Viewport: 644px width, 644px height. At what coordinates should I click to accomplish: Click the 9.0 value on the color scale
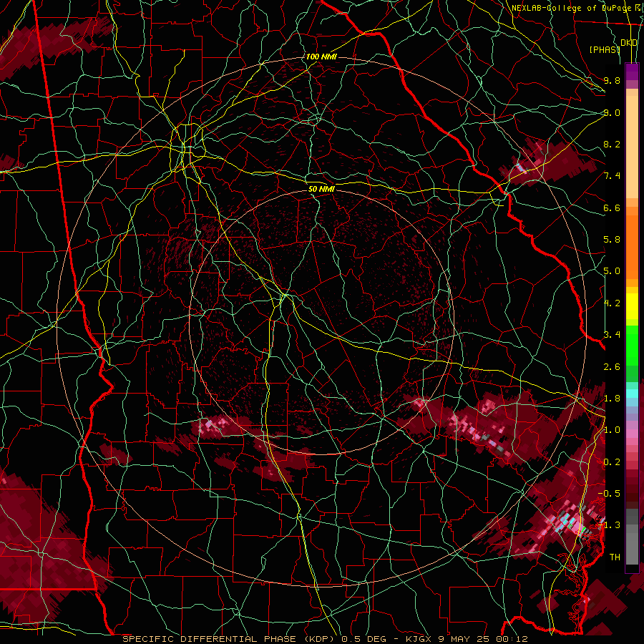pyautogui.click(x=612, y=112)
